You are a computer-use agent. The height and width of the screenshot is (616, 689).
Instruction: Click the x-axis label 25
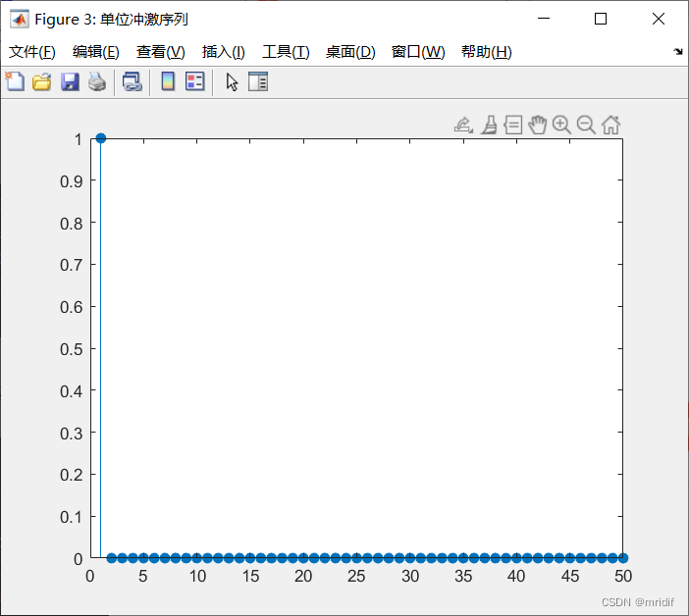(356, 576)
